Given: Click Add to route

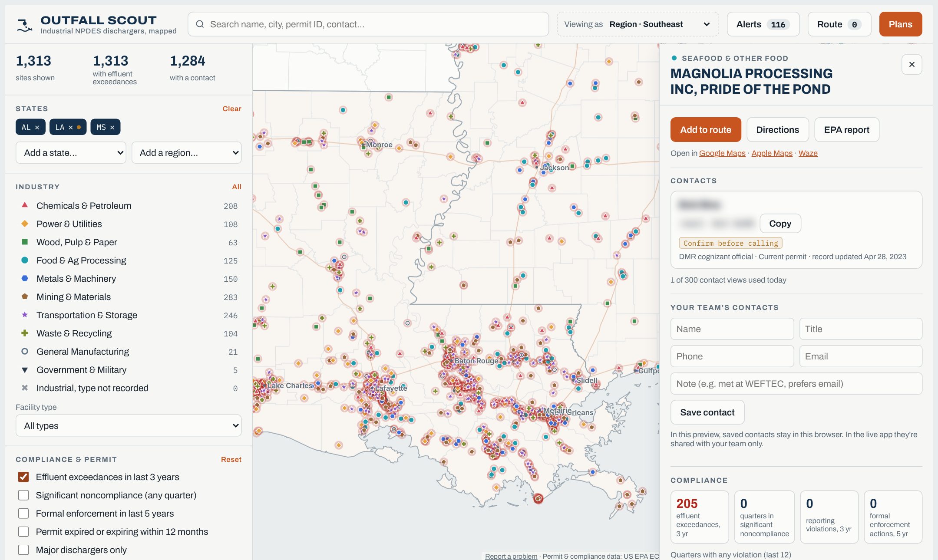Looking at the screenshot, I should [706, 130].
